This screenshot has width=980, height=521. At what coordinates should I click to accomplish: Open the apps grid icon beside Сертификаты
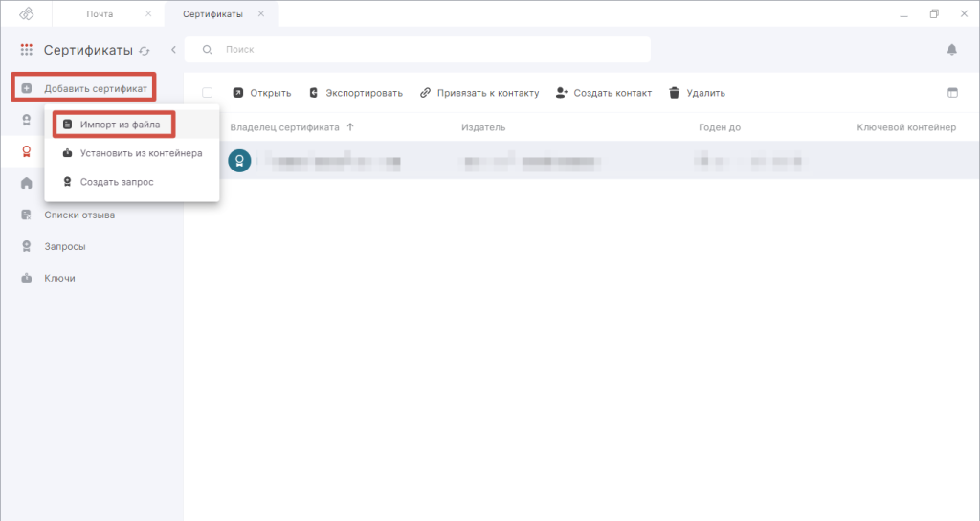tap(26, 50)
